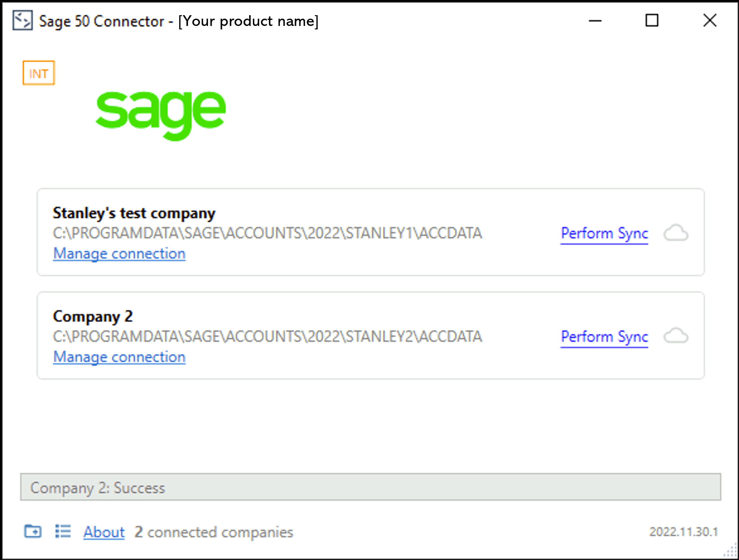The width and height of the screenshot is (739, 560).
Task: Perform Sync for Stanley's test company
Action: (x=604, y=233)
